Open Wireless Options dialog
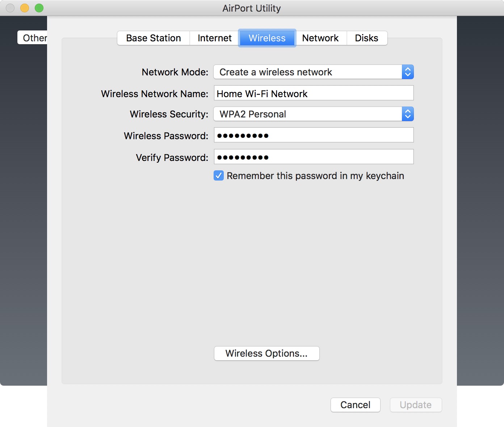Image resolution: width=504 pixels, height=427 pixels. [x=266, y=353]
